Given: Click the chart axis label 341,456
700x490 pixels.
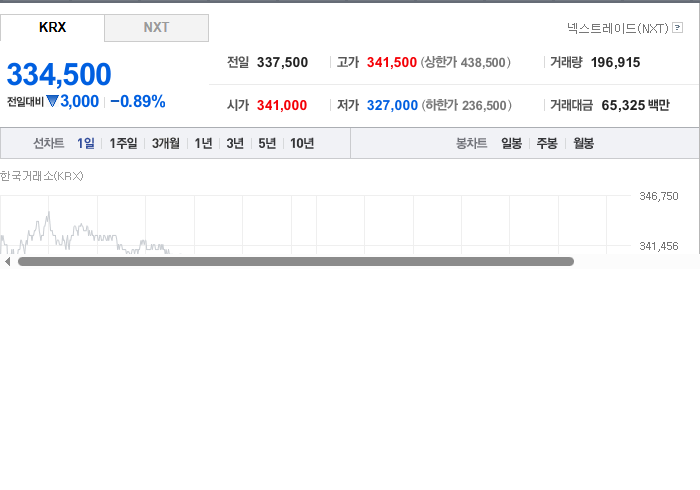Looking at the screenshot, I should (x=658, y=246).
